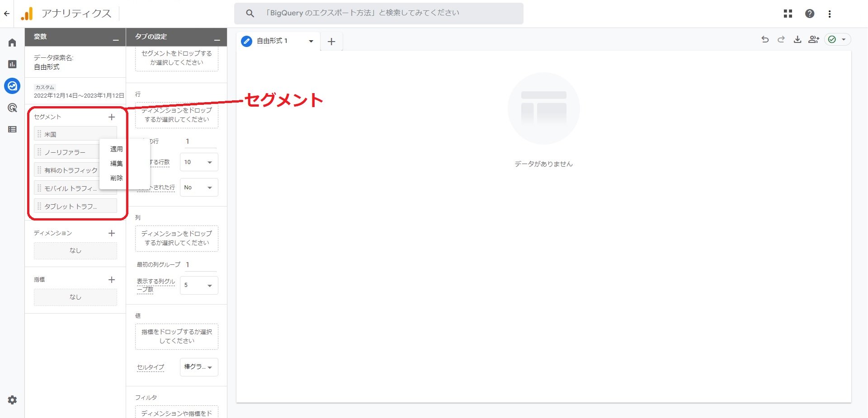Image resolution: width=868 pixels, height=418 pixels.
Task: Click the モバイル トラフィ… segment
Action: point(67,188)
